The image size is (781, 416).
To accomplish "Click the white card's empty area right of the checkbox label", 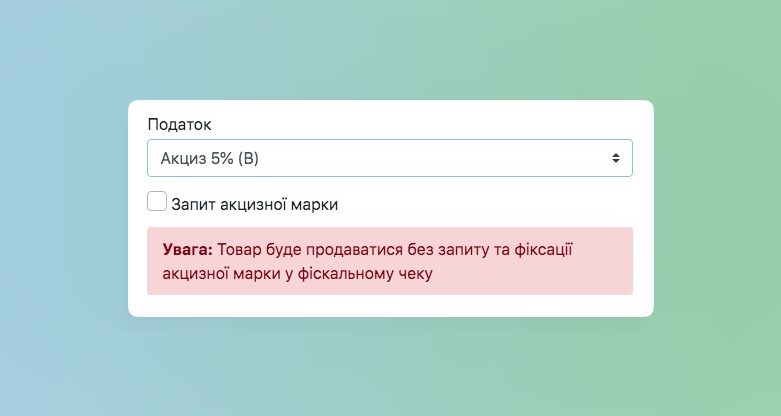I will click(x=490, y=204).
